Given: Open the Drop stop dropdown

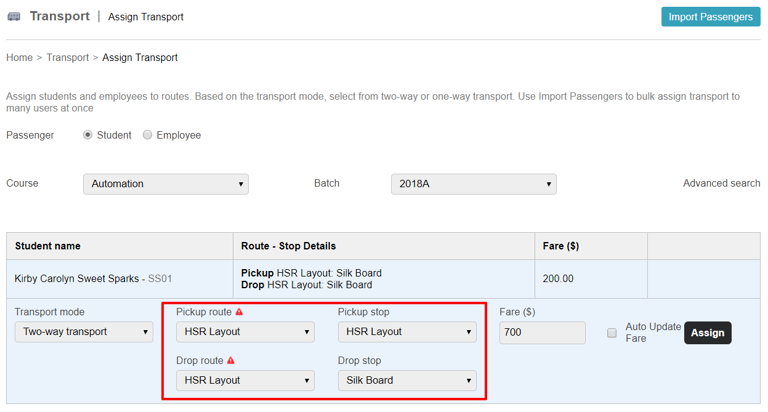Looking at the screenshot, I should pos(407,380).
